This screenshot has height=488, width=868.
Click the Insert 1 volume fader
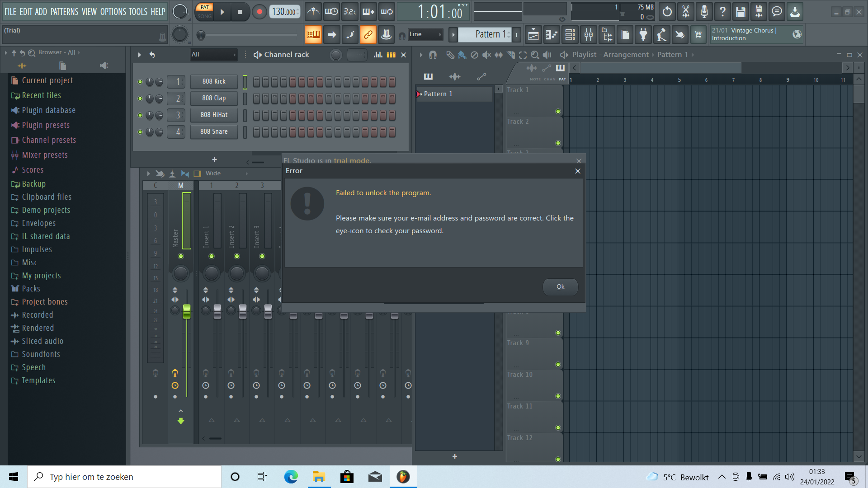coord(217,311)
